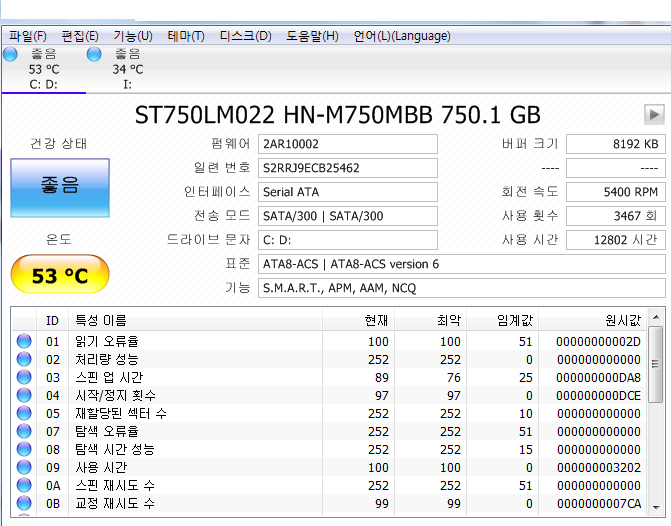
Task: Click the 좋음 health status button
Action: (x=60, y=188)
